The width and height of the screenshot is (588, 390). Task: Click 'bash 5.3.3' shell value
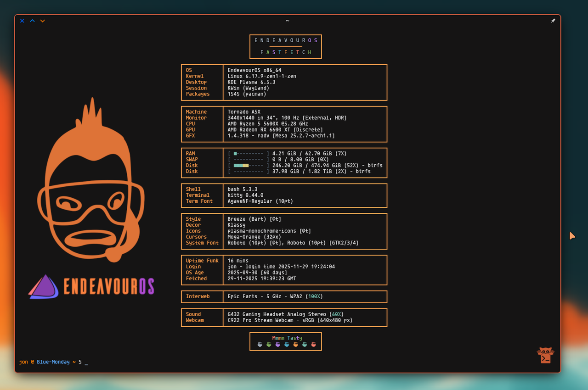pos(243,189)
